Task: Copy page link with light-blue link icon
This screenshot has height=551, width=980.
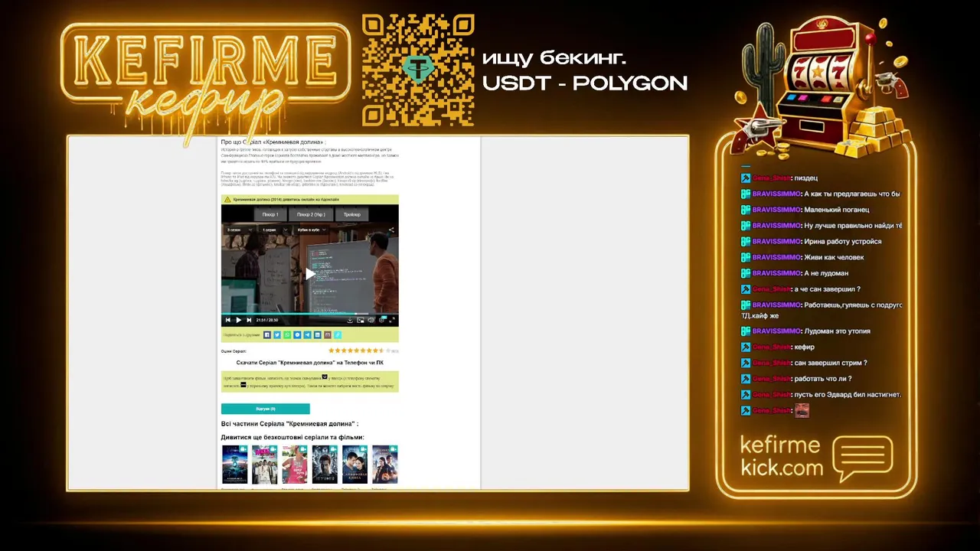Action: tap(338, 335)
